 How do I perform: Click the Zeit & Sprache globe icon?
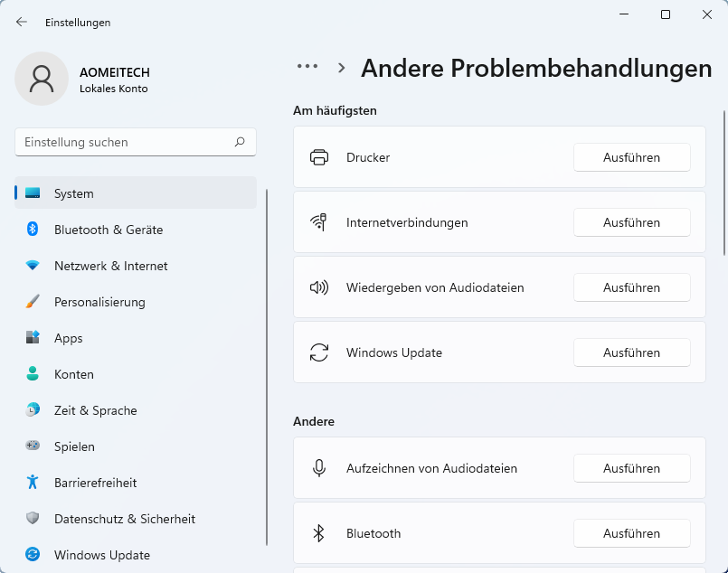tap(33, 410)
